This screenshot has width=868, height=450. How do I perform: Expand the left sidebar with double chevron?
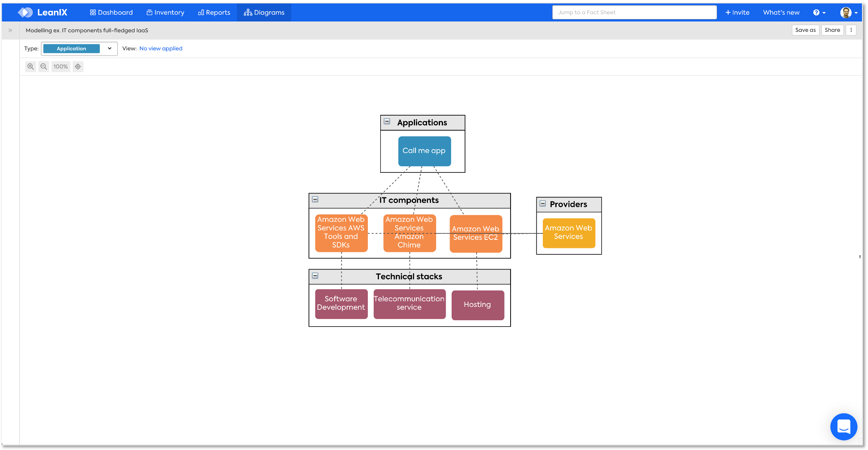click(10, 31)
